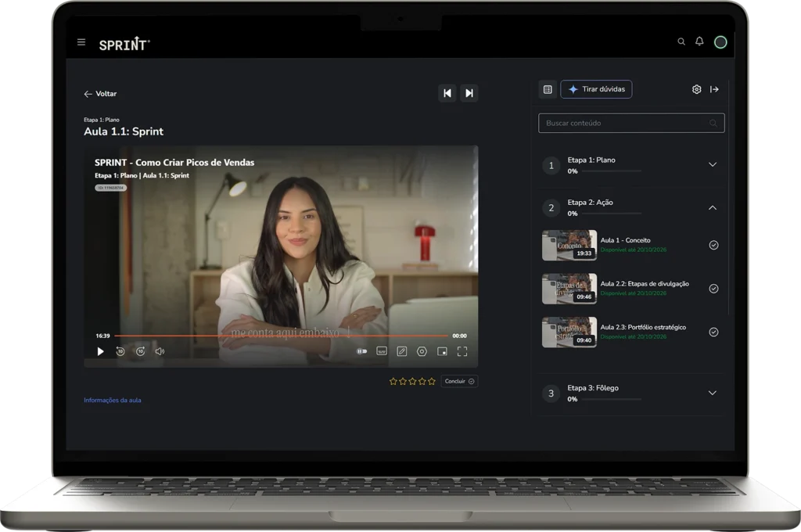Skip to the next lesson
Viewport: 801px width, 532px height.
(x=469, y=93)
